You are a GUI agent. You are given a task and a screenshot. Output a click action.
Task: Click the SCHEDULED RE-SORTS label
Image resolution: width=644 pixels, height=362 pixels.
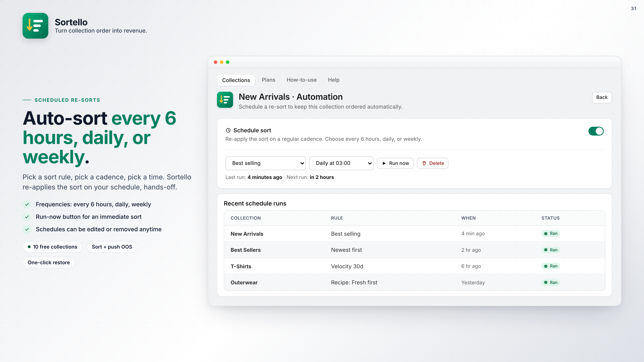pos(67,100)
